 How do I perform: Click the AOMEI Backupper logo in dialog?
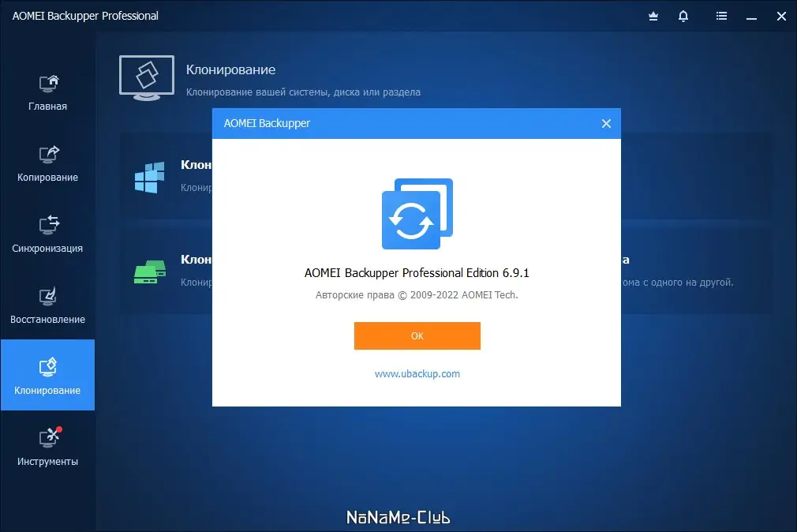(417, 214)
